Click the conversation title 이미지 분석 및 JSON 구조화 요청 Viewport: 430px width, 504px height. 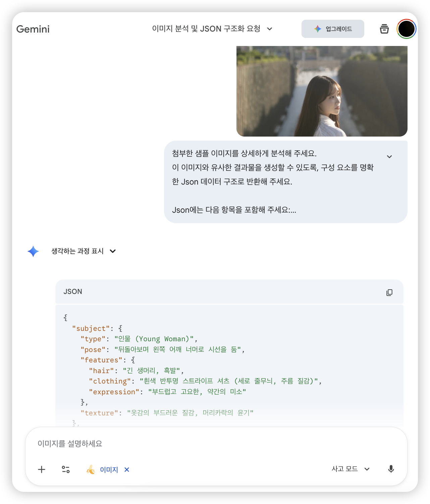pos(206,29)
